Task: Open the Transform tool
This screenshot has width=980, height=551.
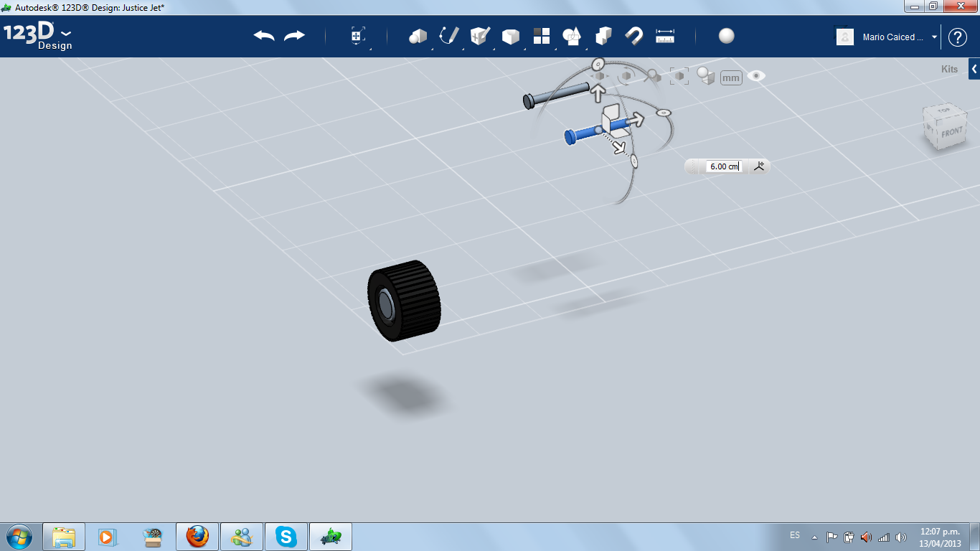Action: [x=358, y=36]
